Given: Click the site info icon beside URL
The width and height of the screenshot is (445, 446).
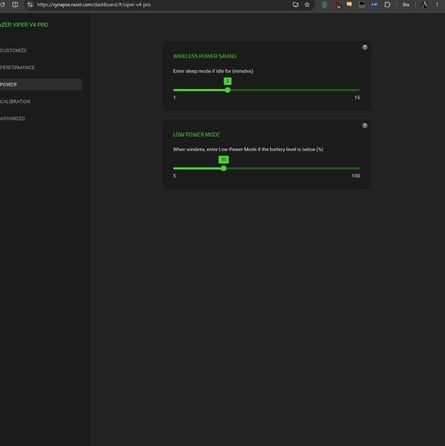Looking at the screenshot, I should (x=30, y=5).
